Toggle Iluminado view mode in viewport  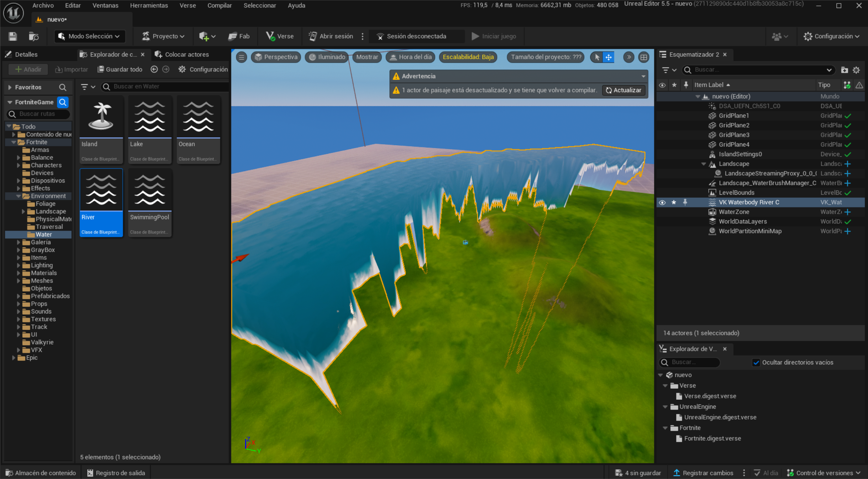(327, 57)
